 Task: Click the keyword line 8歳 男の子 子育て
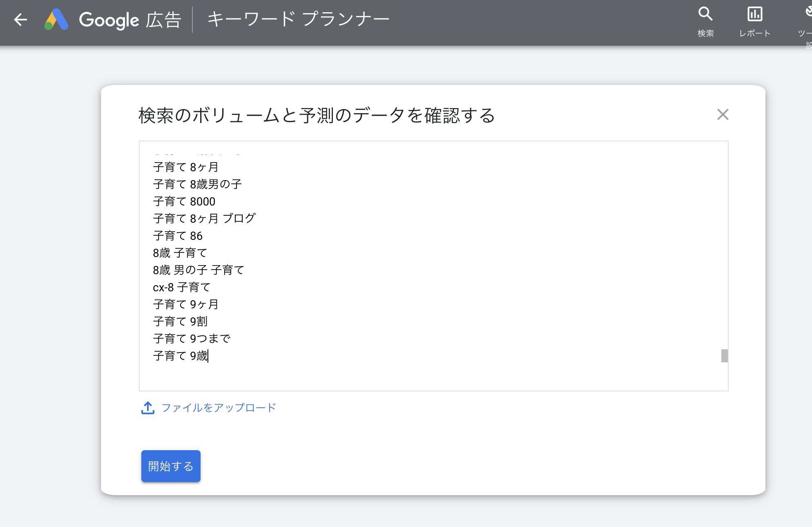pyautogui.click(x=199, y=270)
